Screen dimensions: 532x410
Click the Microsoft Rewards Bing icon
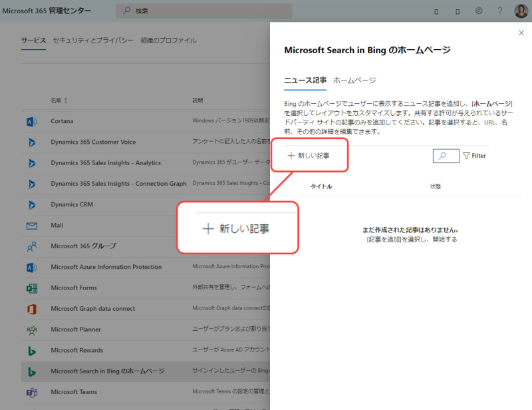[x=32, y=351]
